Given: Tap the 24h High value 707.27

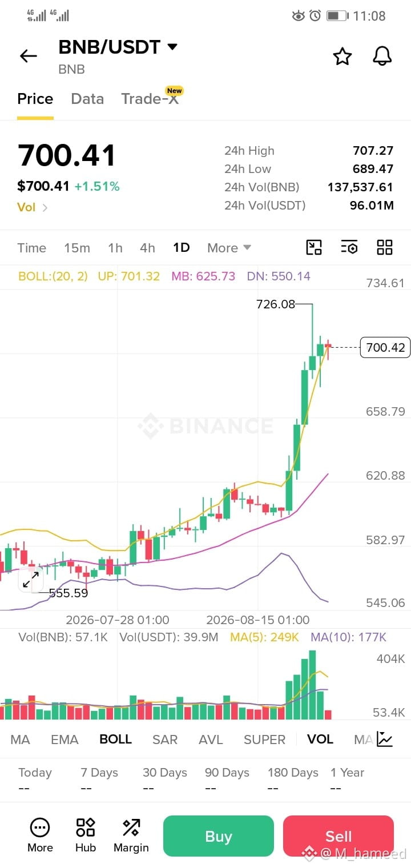Looking at the screenshot, I should tap(373, 151).
